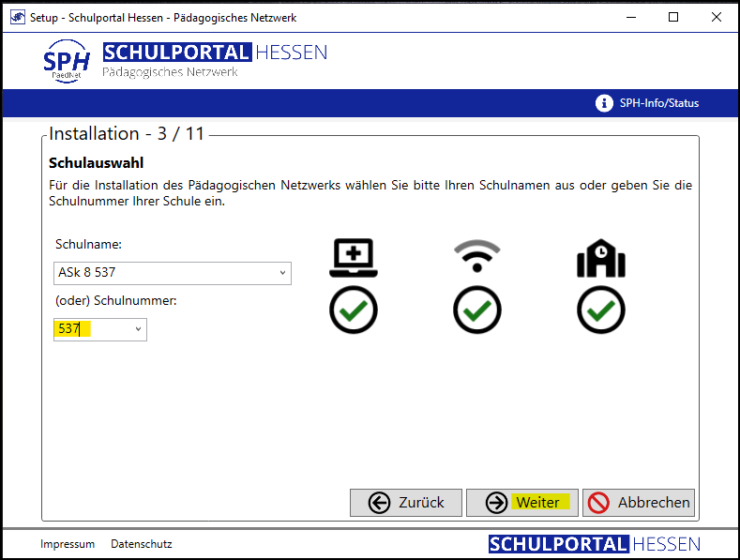Image resolution: width=740 pixels, height=560 pixels.
Task: Click the SPH-Info/Status info icon
Action: 604,103
